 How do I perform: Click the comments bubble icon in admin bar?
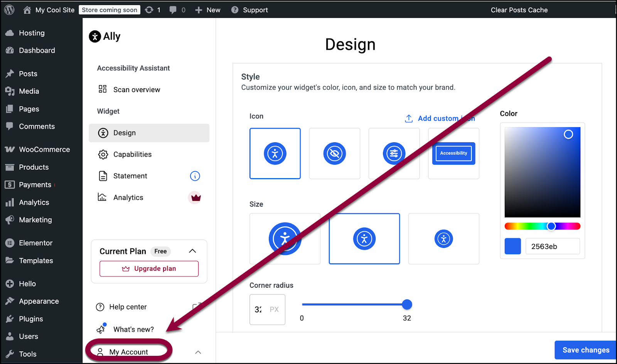click(173, 10)
